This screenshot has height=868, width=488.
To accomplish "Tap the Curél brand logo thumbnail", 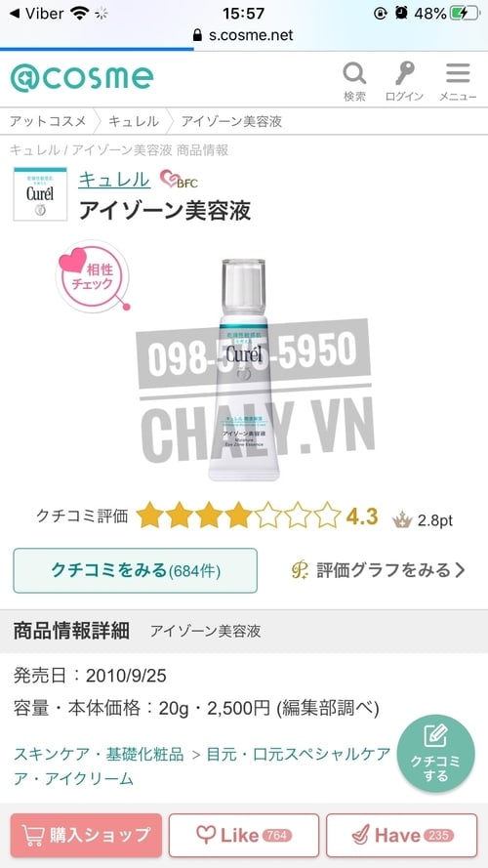I will (40, 193).
